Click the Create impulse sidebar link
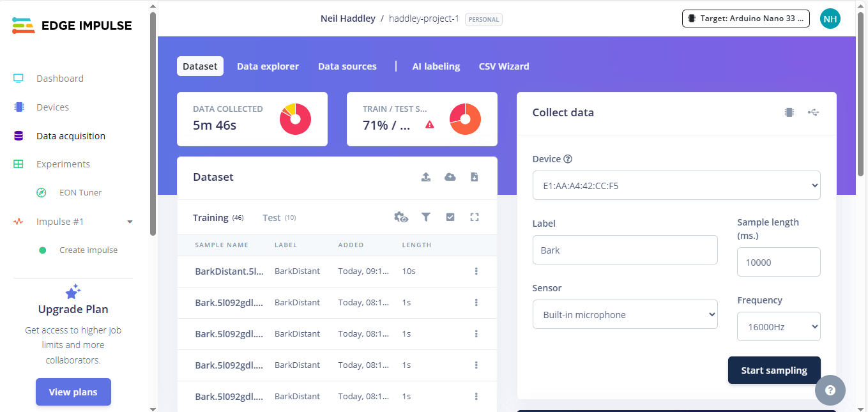868x412 pixels. pyautogui.click(x=89, y=250)
